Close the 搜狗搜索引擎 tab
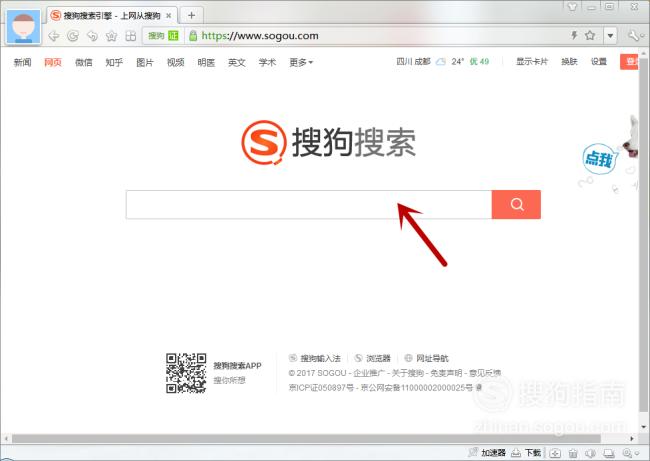The width and height of the screenshot is (650, 461). [169, 16]
